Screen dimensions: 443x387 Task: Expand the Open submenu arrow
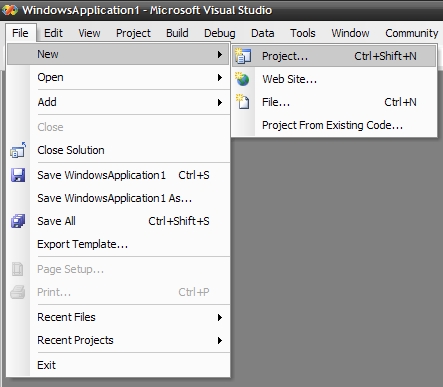click(220, 78)
